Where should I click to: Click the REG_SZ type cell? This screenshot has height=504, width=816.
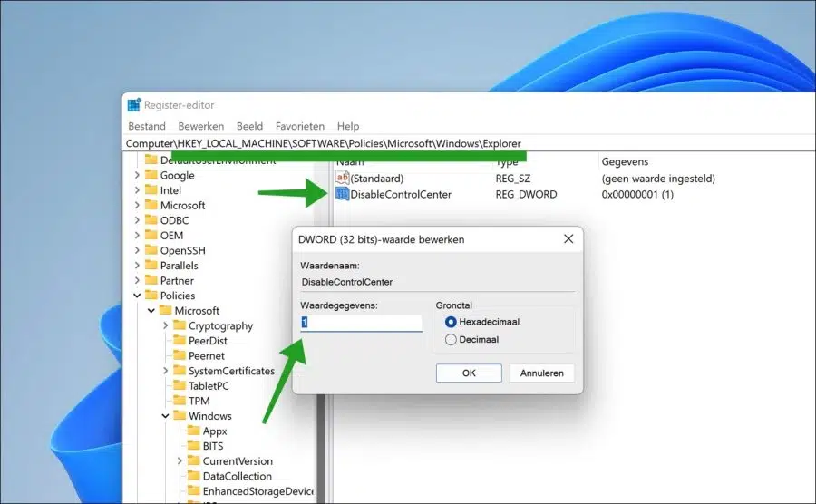click(513, 179)
